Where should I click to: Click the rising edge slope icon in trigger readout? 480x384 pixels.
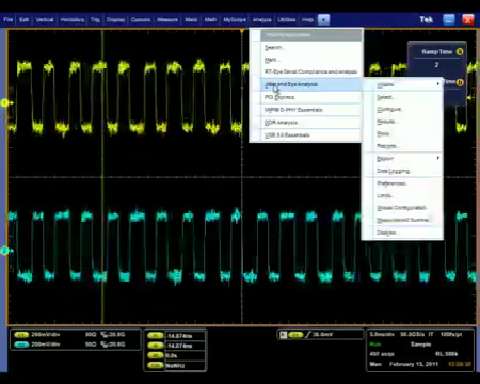(308, 335)
